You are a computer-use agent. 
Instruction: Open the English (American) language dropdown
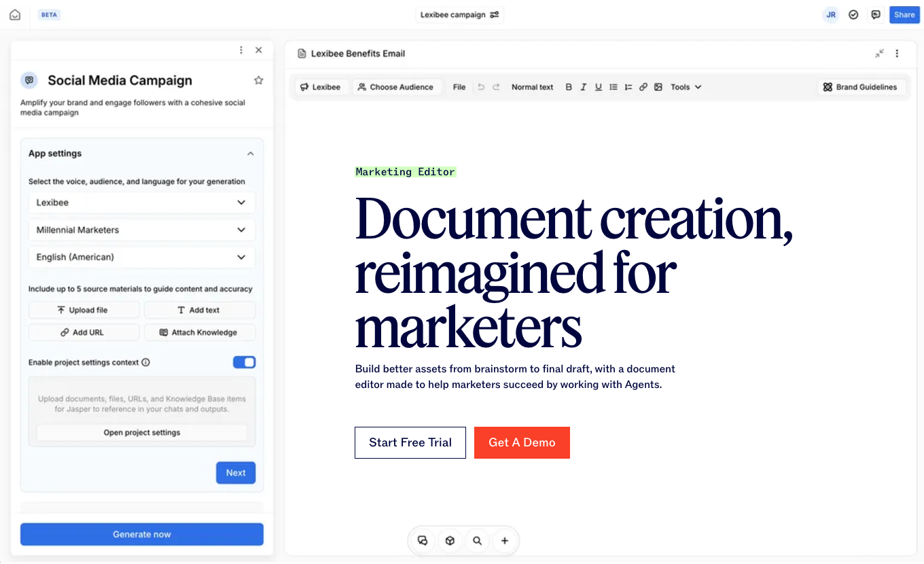141,257
